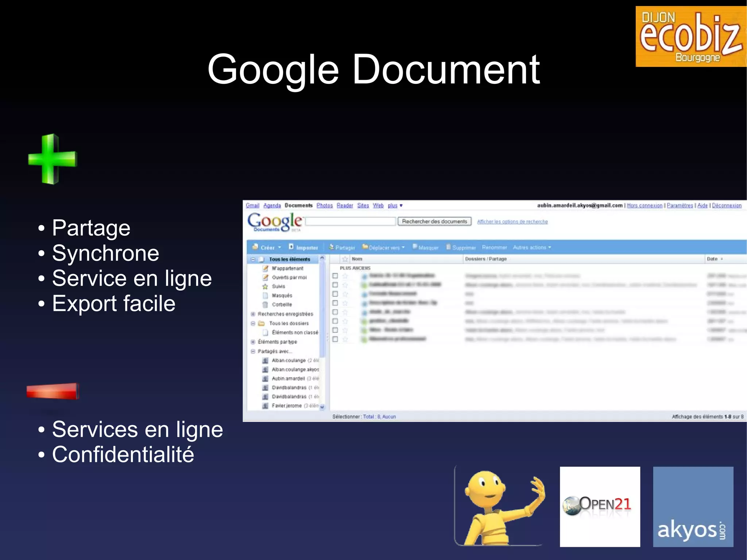Click the Supprimer trash toolbar icon
This screenshot has width=747, height=560.
(448, 247)
